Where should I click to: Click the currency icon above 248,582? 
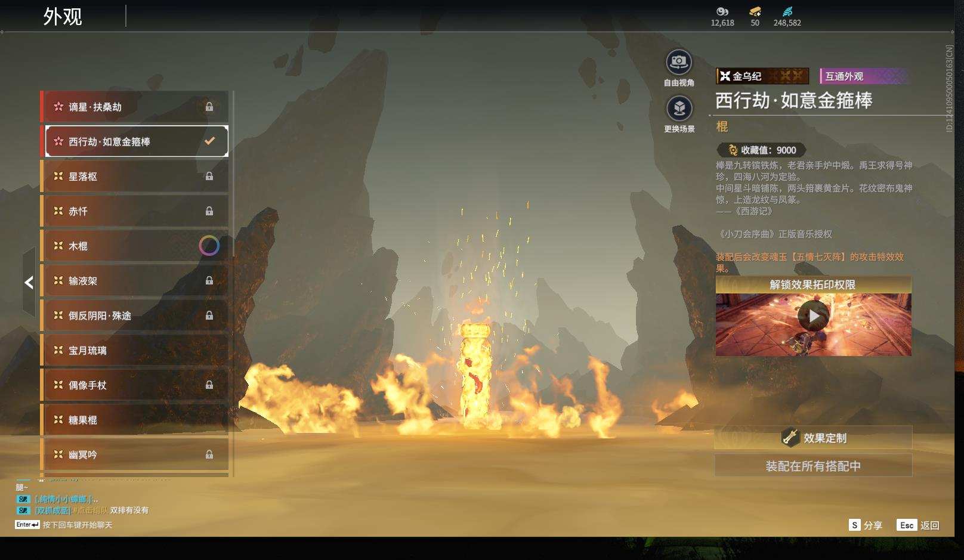click(x=787, y=11)
